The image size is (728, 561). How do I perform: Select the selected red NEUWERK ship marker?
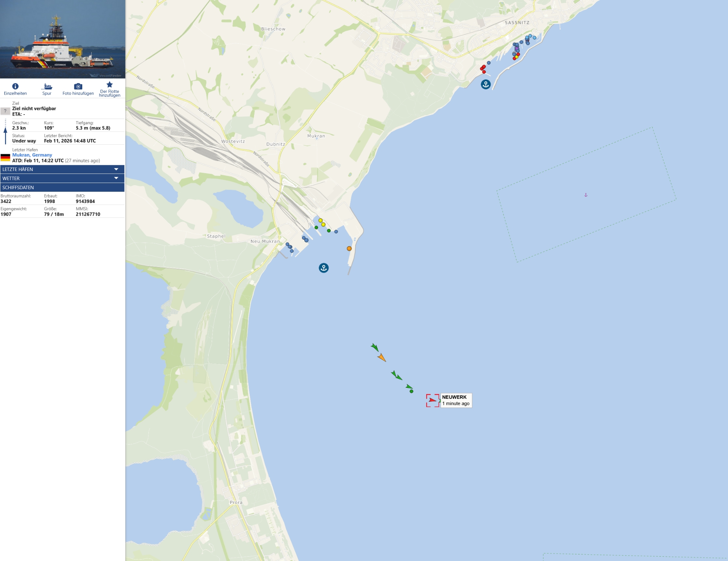[432, 400]
